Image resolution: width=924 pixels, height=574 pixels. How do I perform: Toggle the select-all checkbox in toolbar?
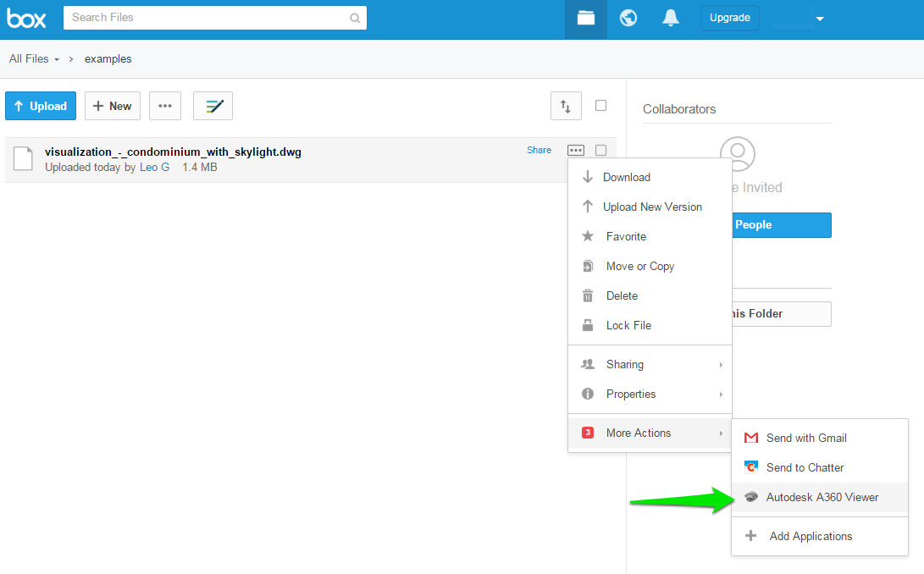coord(600,106)
